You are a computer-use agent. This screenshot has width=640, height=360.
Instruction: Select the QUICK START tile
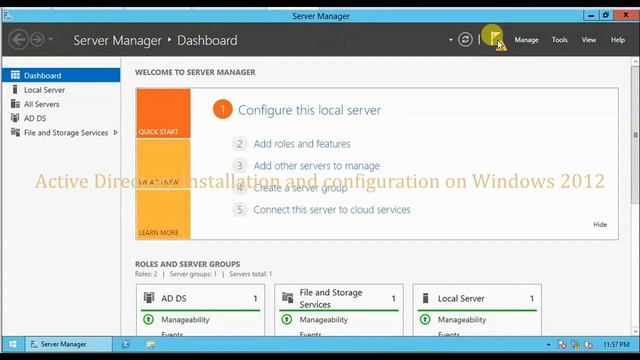click(x=163, y=113)
